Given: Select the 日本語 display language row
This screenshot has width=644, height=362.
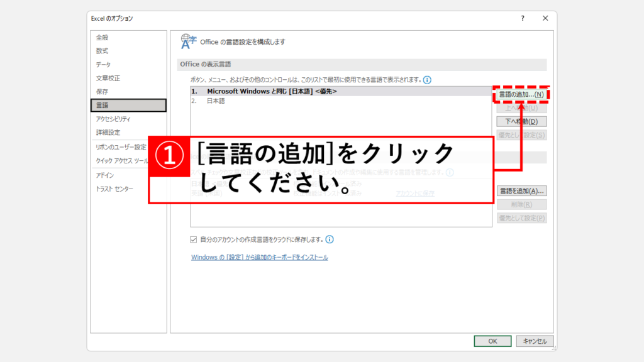Looking at the screenshot, I should click(341, 101).
